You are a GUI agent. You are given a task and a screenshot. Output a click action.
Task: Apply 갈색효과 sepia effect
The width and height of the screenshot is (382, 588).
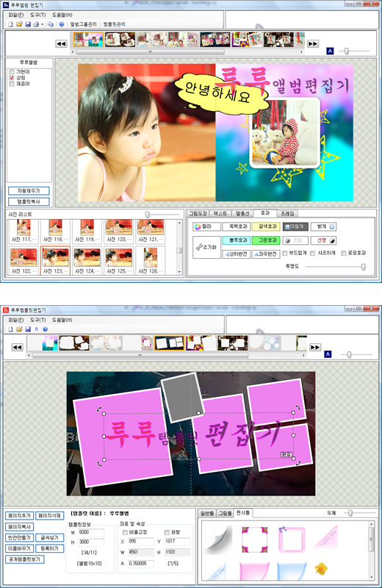(266, 226)
